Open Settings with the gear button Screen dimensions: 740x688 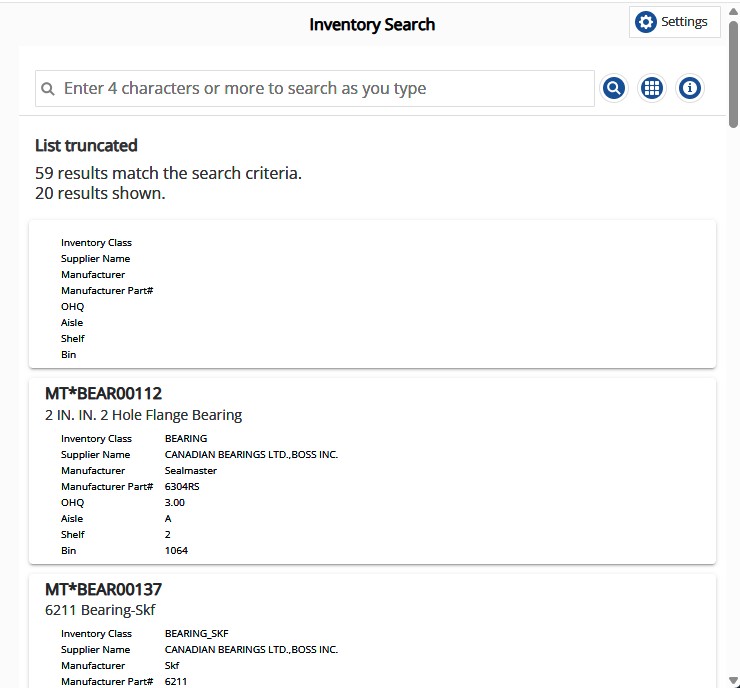pyautogui.click(x=674, y=22)
